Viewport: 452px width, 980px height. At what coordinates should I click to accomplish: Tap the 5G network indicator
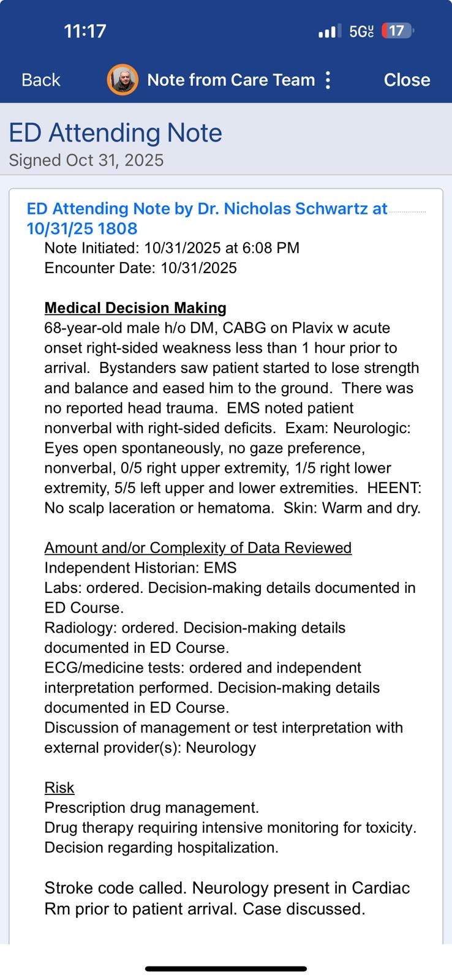pos(361,31)
